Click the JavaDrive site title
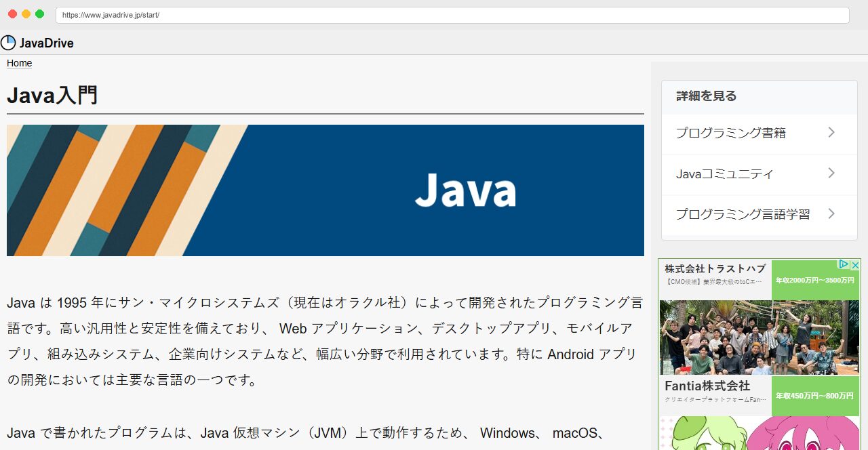Screen dimensions: 868x450 point(46,43)
